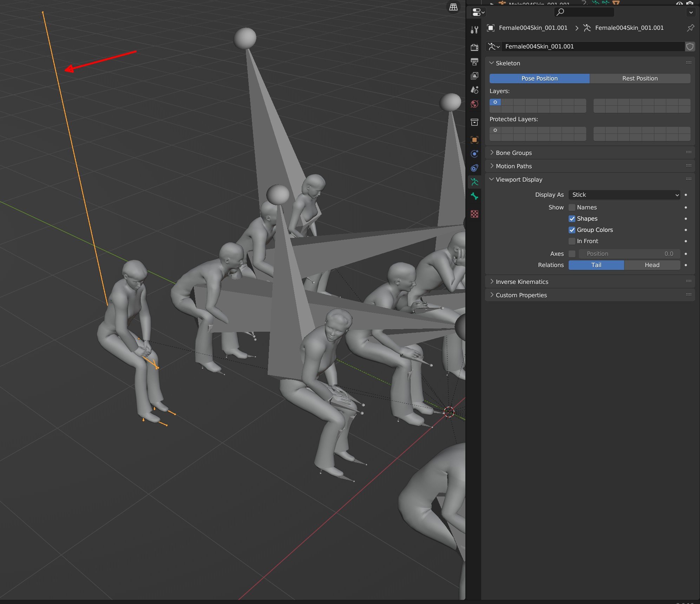
Task: Open the Object Constraints properties tab
Action: (475, 168)
